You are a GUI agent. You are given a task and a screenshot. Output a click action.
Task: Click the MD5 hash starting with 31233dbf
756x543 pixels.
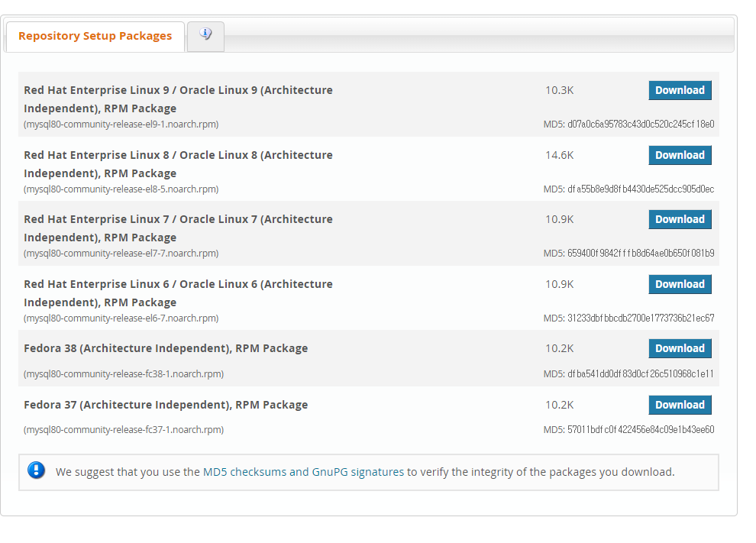[641, 318]
